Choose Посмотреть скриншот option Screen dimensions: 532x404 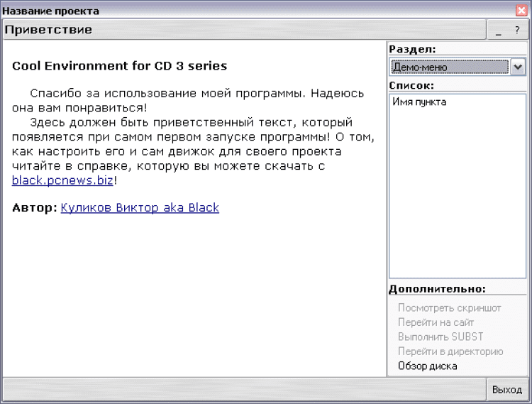(x=449, y=308)
